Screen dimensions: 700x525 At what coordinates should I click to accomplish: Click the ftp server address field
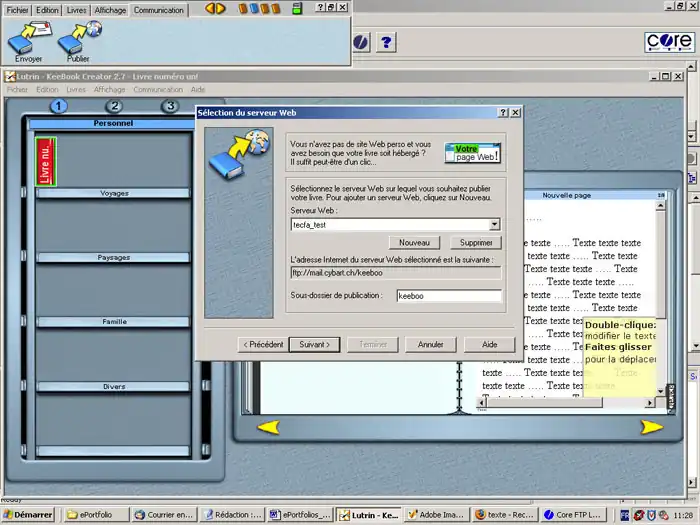coord(396,273)
